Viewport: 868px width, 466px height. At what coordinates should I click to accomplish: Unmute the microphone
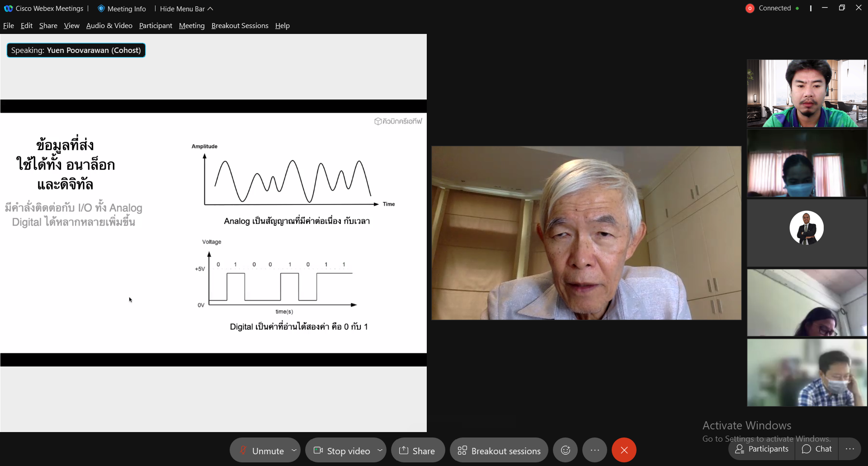262,451
